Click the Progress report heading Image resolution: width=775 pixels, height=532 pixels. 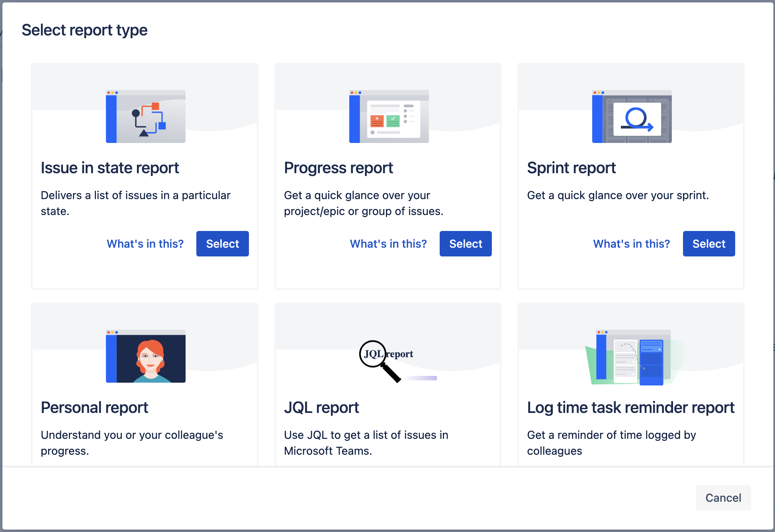pyautogui.click(x=339, y=168)
